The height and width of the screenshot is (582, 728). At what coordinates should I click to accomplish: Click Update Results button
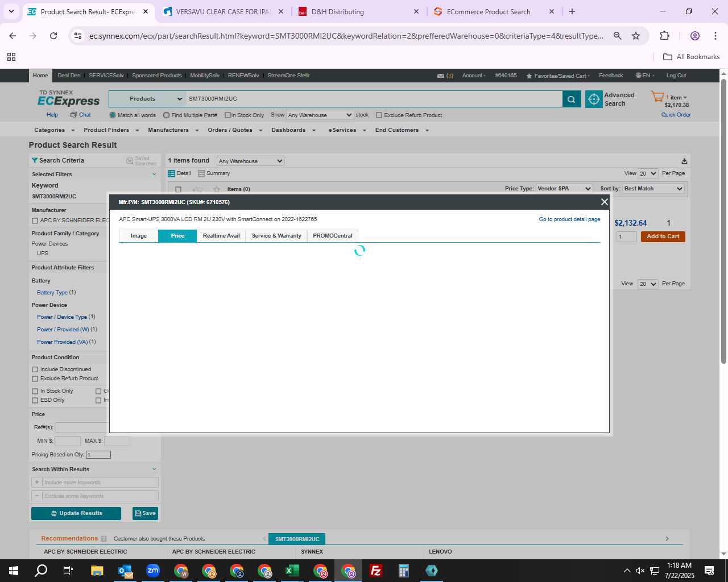[76, 513]
